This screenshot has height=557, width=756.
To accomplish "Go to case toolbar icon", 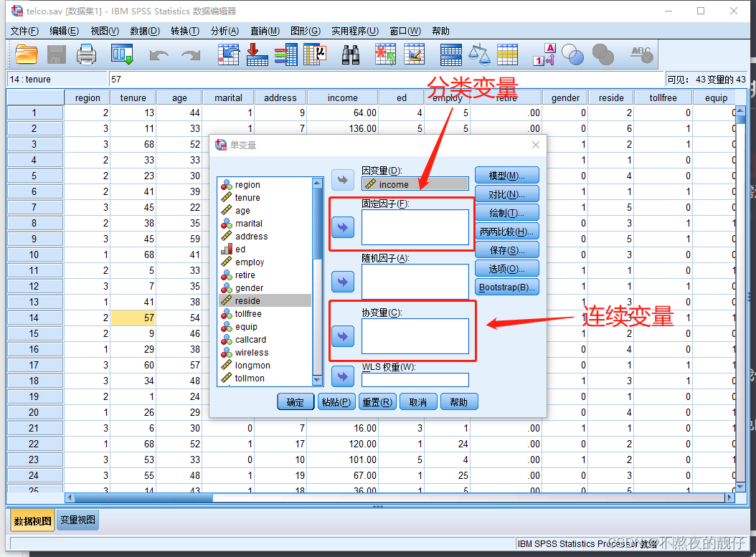I will point(229,54).
